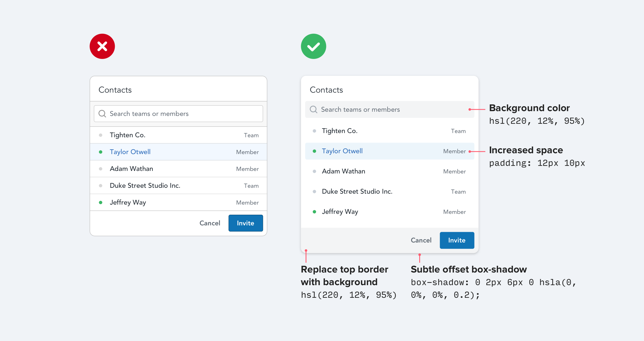Click the green checkmark badge icon
This screenshot has height=341, width=644.
313,46
